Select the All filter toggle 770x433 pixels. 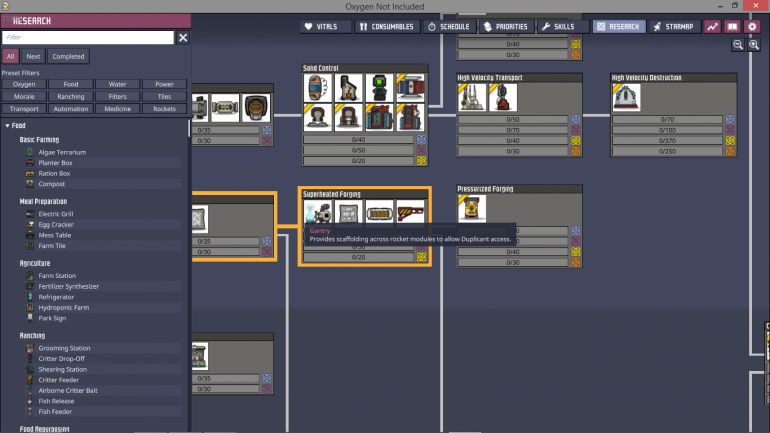(10, 56)
